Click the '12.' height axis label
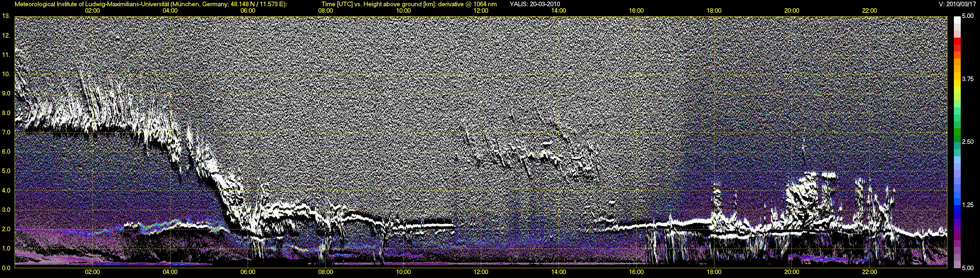This screenshot has width=980, height=278. tap(6, 35)
